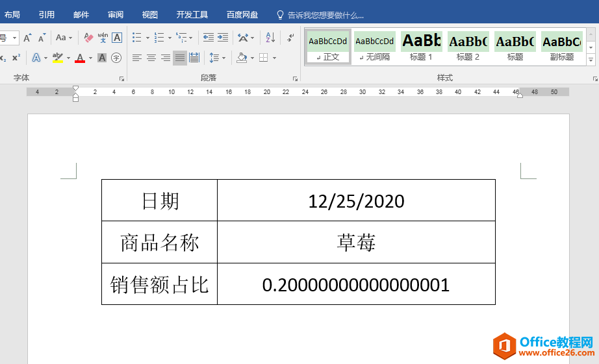
Task: Align text right
Action: [166, 58]
